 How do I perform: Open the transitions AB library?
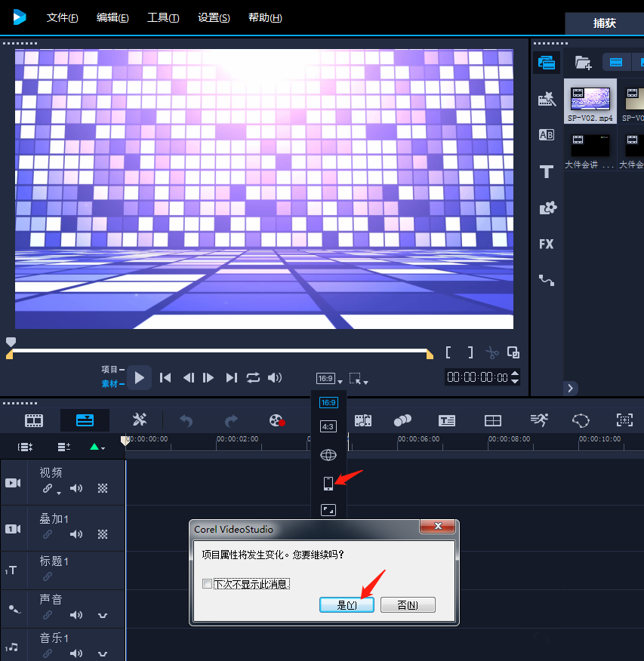tap(547, 135)
